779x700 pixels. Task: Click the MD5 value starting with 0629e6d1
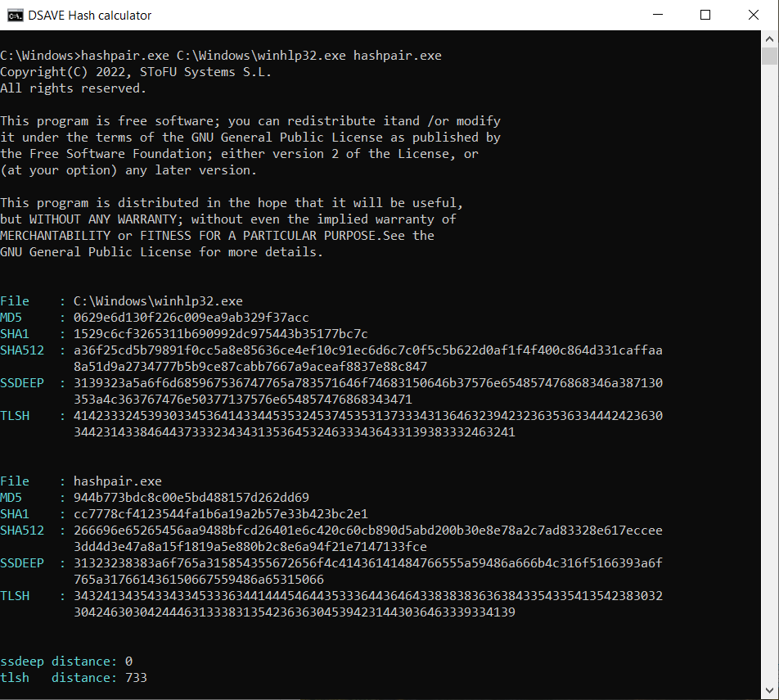[191, 318]
